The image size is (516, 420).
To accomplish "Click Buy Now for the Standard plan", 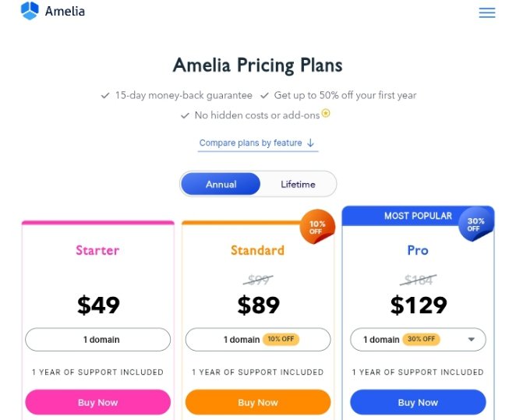I will [258, 402].
